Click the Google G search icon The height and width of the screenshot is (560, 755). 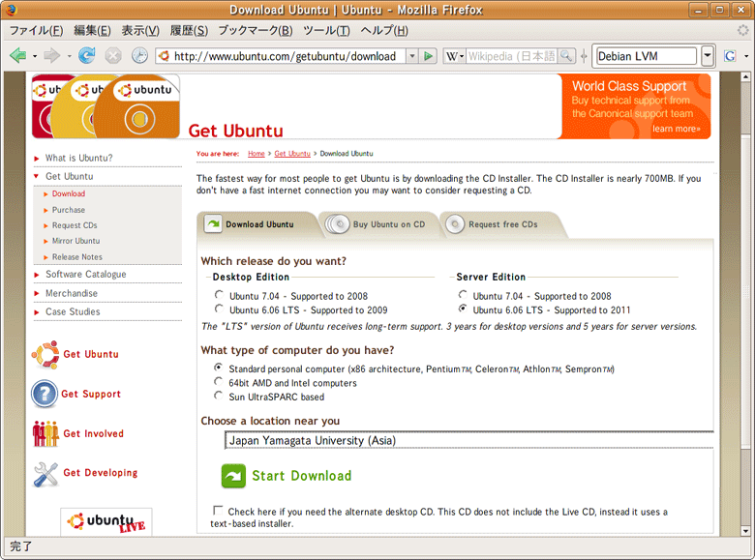pos(730,56)
